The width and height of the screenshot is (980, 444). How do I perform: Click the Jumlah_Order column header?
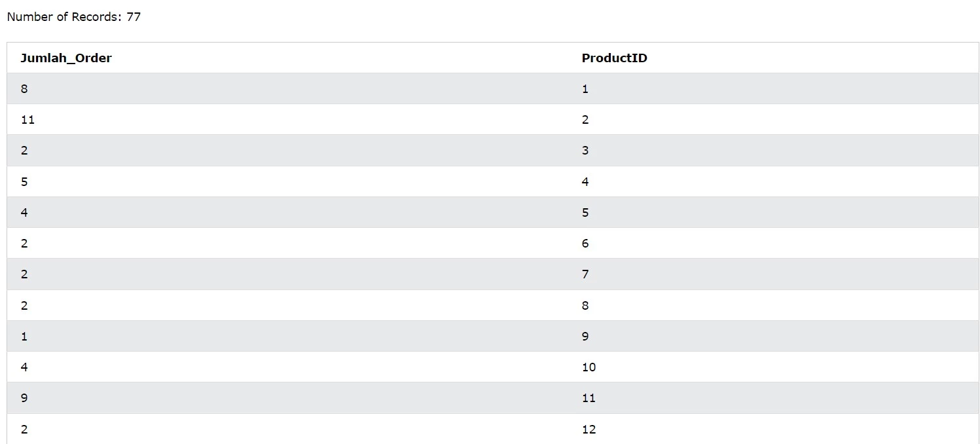click(66, 58)
